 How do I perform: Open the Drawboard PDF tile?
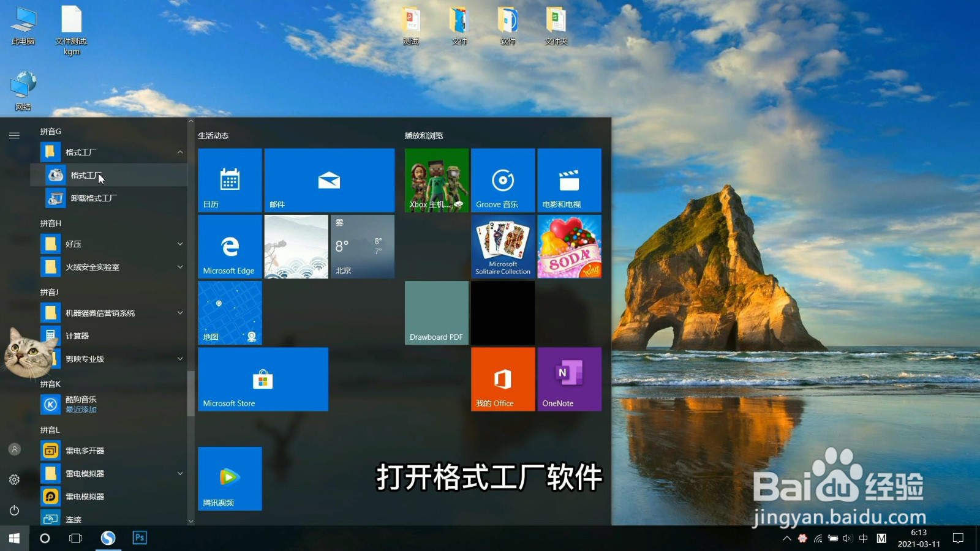pos(437,313)
